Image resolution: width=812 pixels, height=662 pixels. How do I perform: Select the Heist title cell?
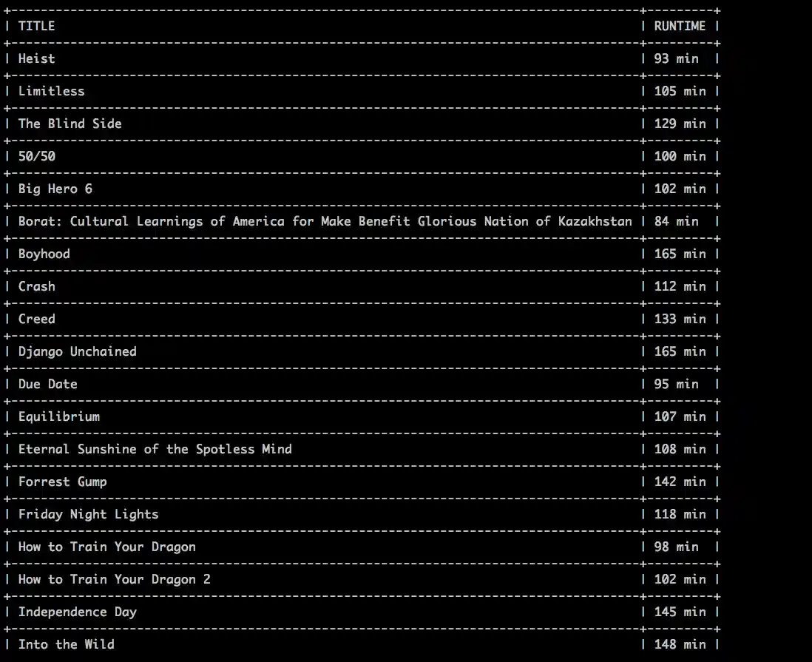36,58
